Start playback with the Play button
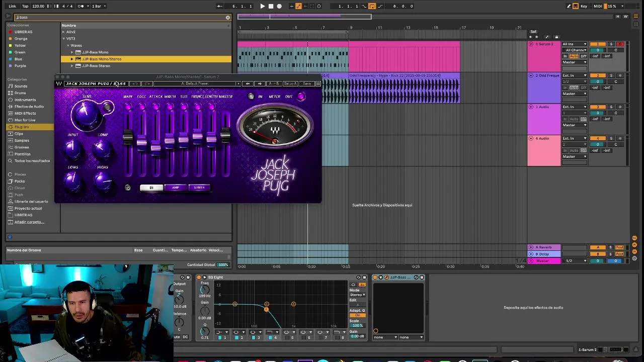The width and height of the screenshot is (644, 362). [262, 6]
